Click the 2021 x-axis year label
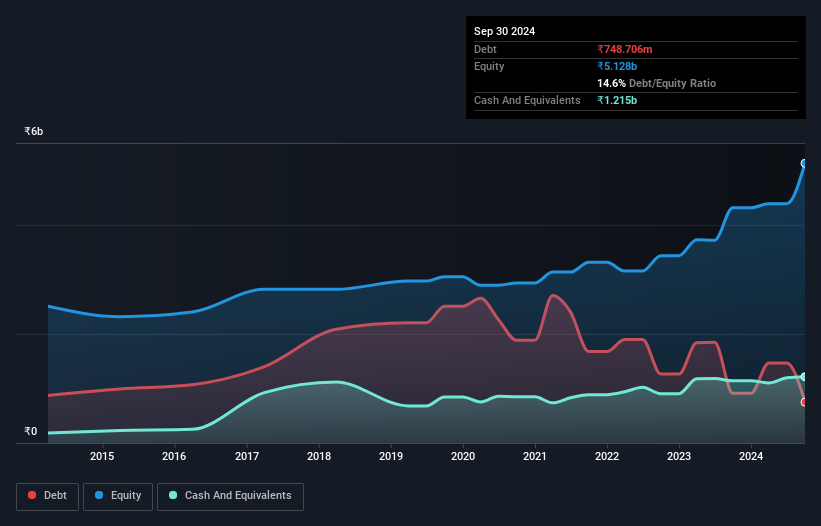The height and width of the screenshot is (526, 821). click(535, 457)
